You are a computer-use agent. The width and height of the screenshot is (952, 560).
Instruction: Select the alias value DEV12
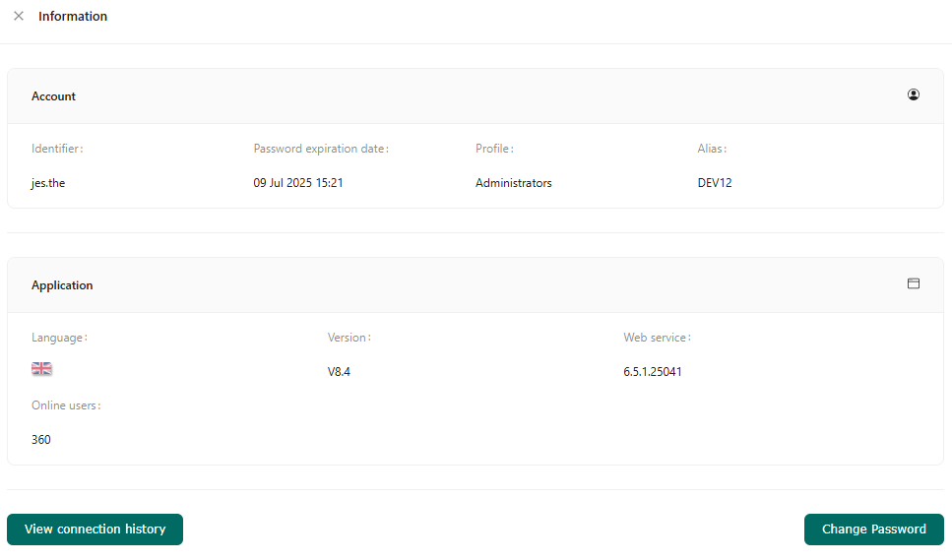coord(715,183)
